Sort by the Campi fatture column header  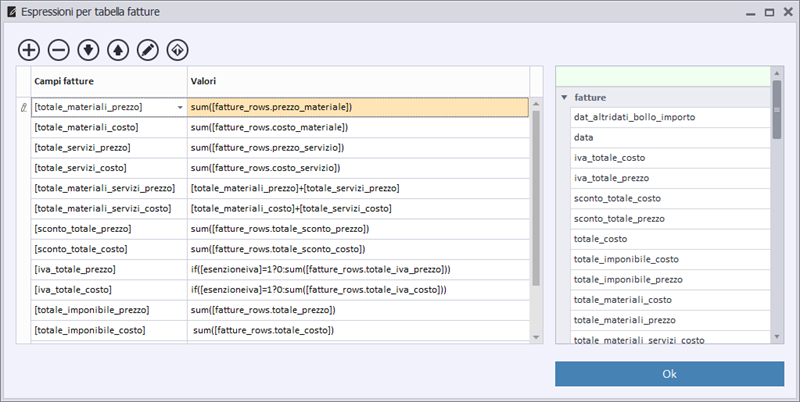pyautogui.click(x=109, y=81)
